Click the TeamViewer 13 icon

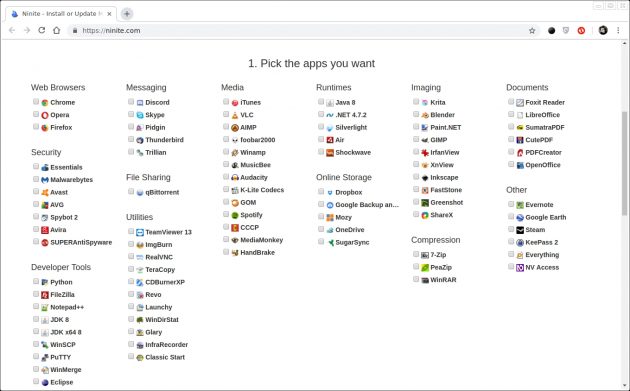point(140,232)
